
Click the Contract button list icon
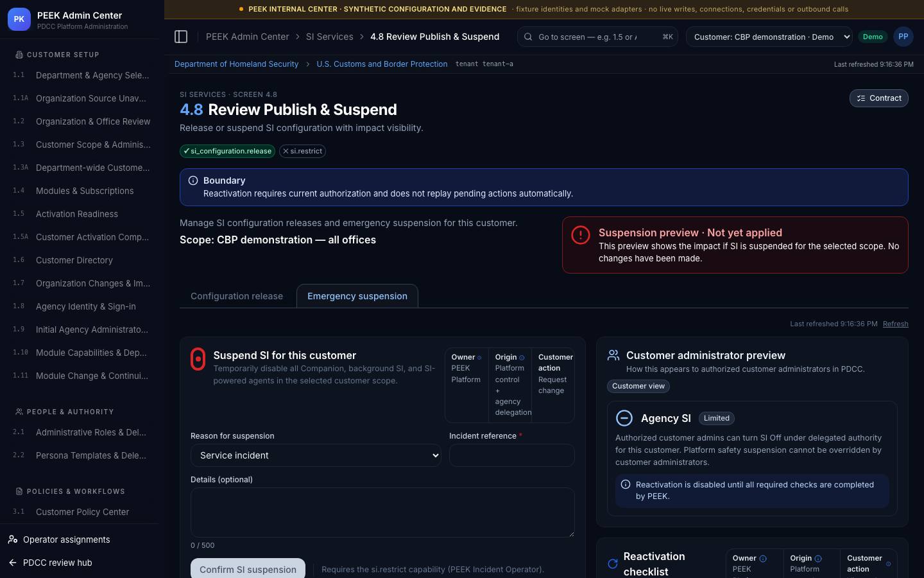tap(861, 98)
